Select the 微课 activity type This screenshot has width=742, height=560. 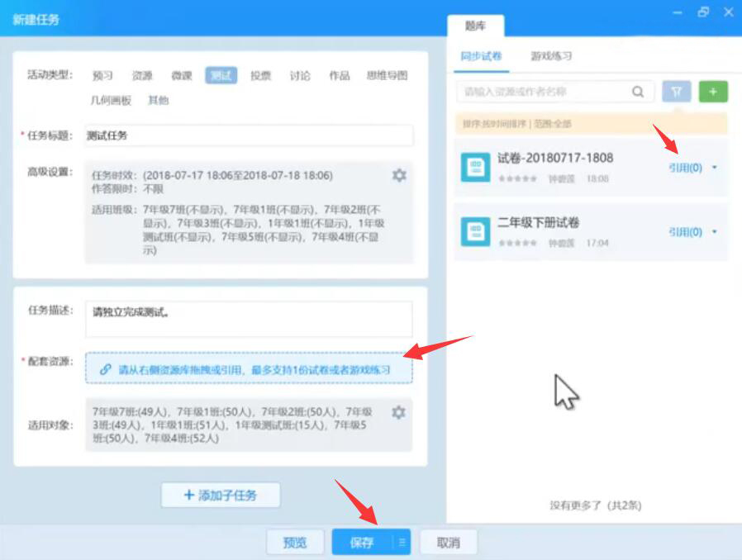pyautogui.click(x=182, y=76)
